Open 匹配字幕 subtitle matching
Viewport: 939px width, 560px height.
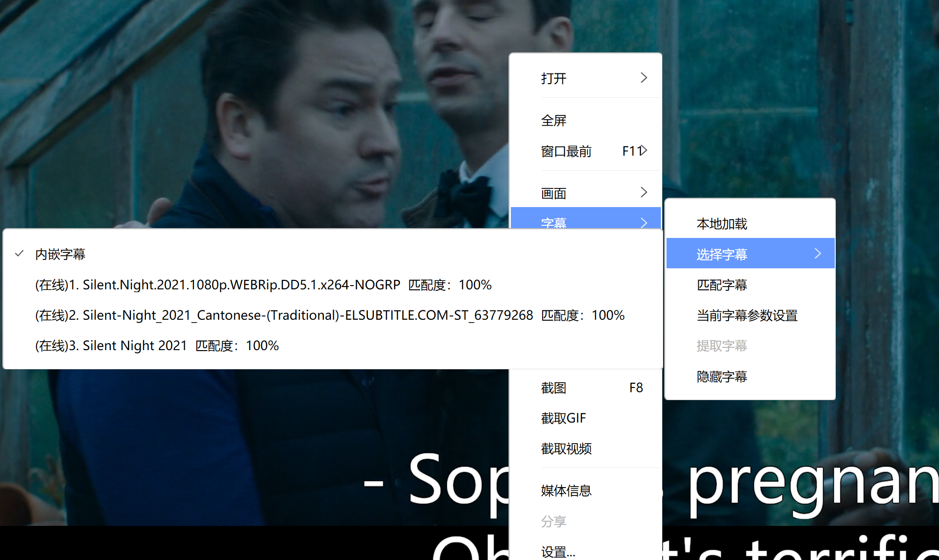[722, 285]
